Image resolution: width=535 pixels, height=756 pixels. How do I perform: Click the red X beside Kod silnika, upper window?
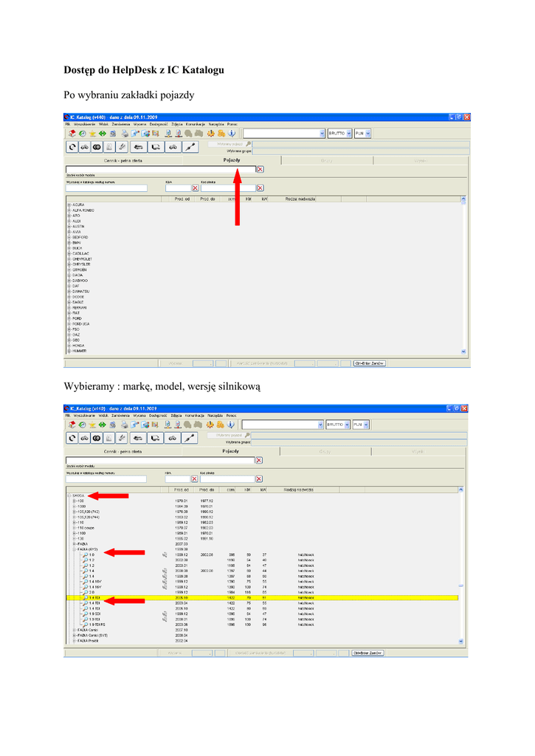(260, 188)
